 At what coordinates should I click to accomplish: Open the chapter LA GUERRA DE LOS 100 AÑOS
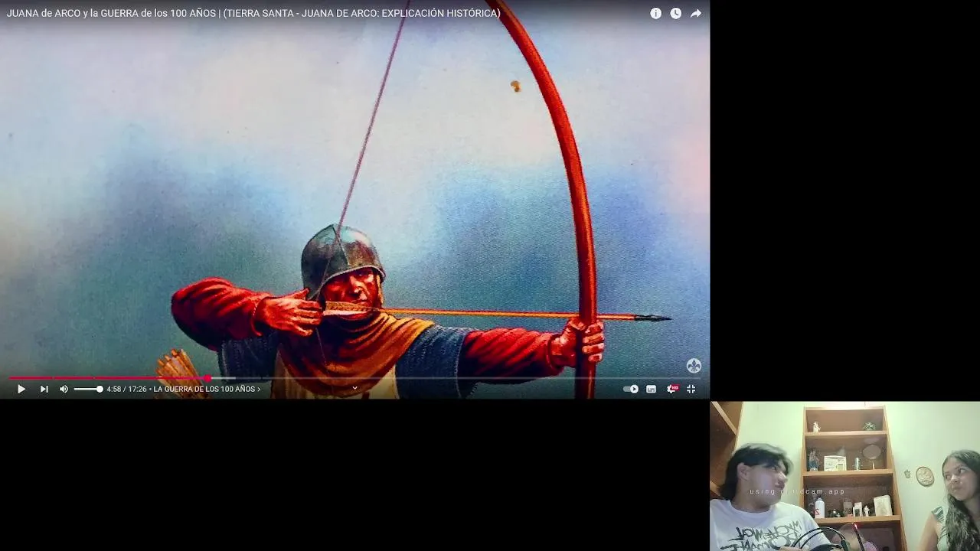coord(207,389)
